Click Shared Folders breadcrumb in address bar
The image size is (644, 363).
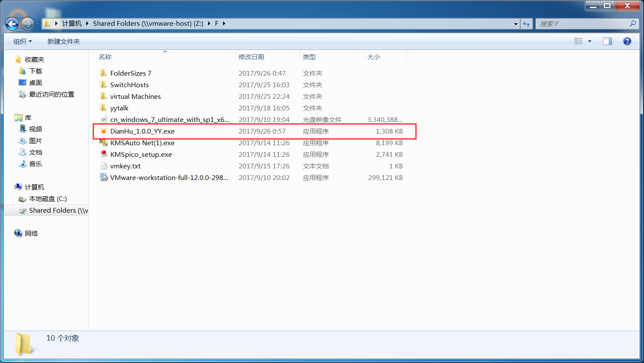pos(148,24)
